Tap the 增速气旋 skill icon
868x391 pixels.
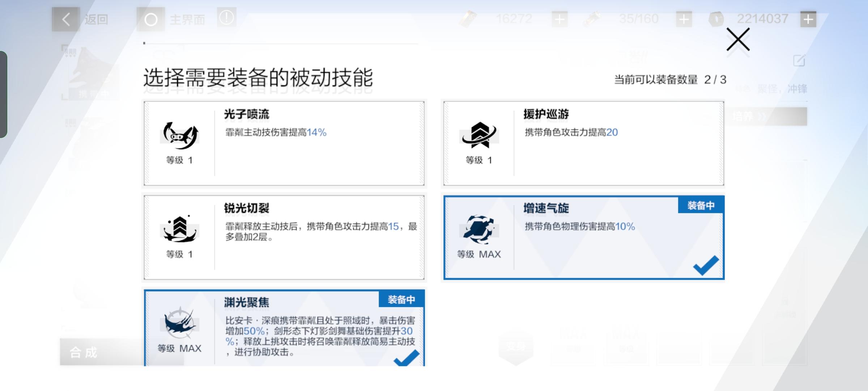point(479,230)
